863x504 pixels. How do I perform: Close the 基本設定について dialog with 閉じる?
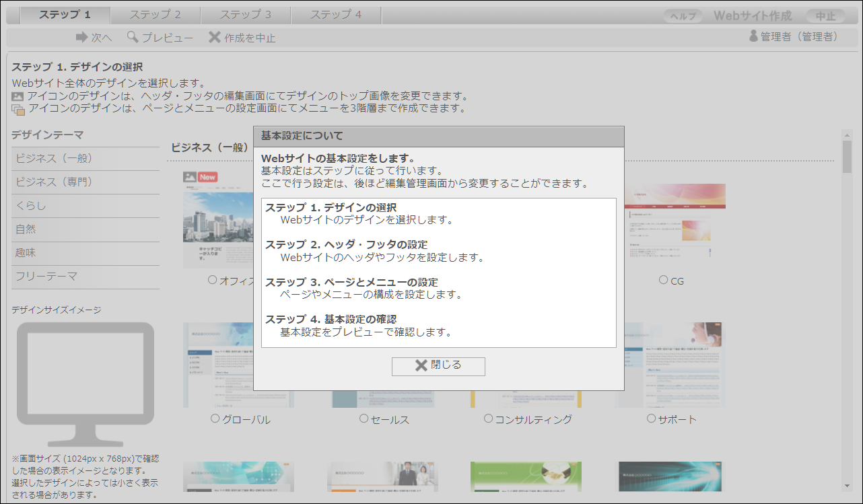click(438, 365)
